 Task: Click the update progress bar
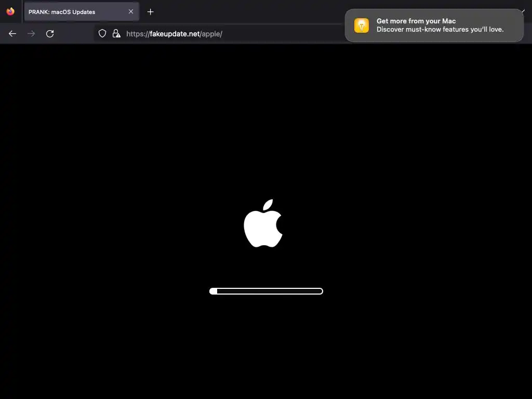(x=266, y=291)
